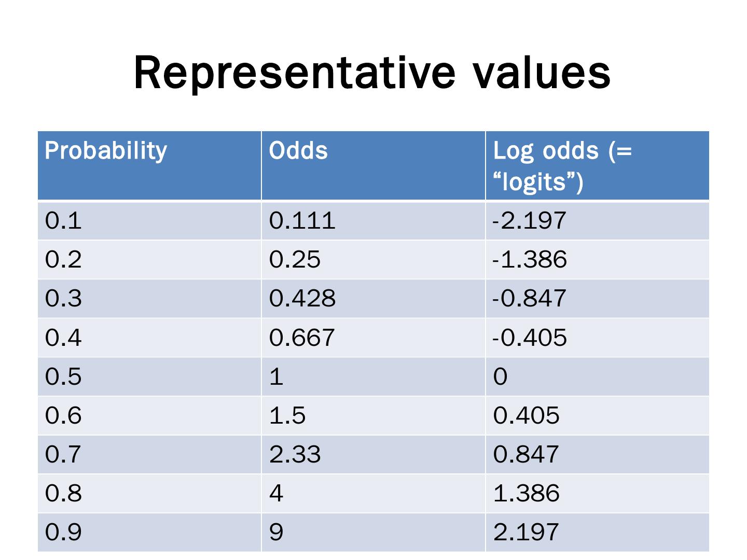Click the probability cell showing 0.8
The height and width of the screenshot is (560, 747).
[x=149, y=493]
